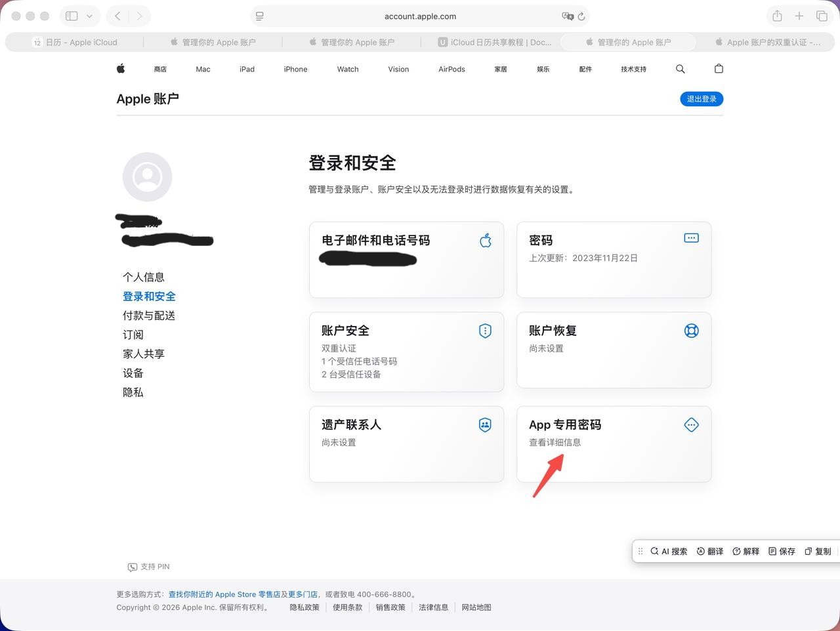This screenshot has height=631, width=840.
Task: Open the 查找你附近的 Apple Store 零售店 link
Action: coord(224,594)
